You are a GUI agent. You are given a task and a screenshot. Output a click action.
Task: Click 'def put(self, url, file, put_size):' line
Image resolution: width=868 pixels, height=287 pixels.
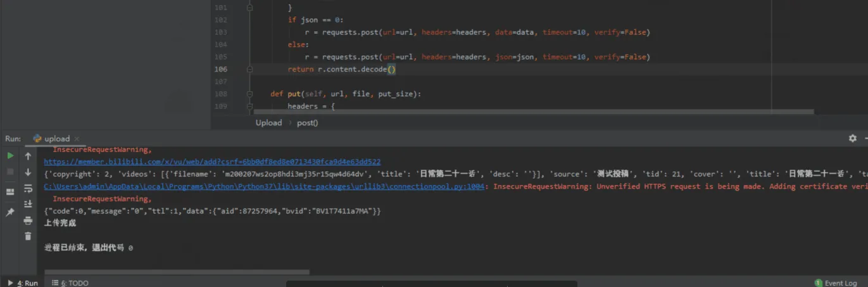345,94
